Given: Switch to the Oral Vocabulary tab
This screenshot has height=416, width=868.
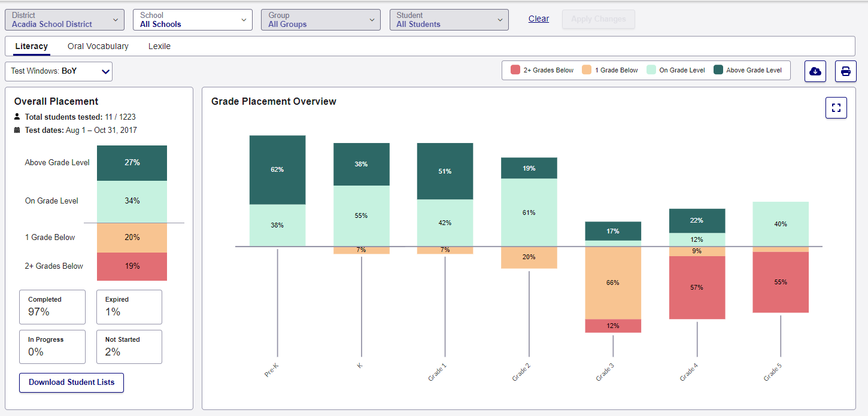Looking at the screenshot, I should pyautogui.click(x=98, y=46).
